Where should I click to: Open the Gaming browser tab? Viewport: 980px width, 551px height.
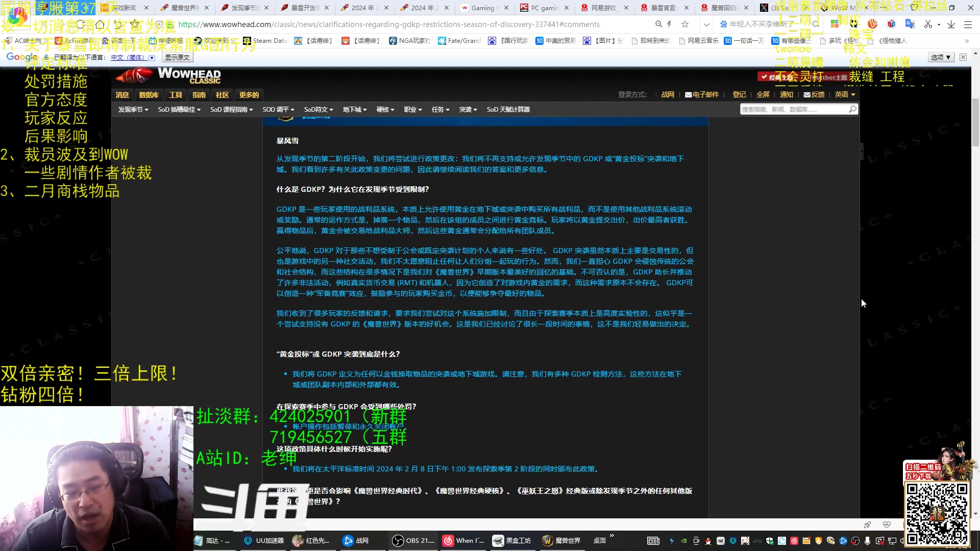[x=484, y=8]
